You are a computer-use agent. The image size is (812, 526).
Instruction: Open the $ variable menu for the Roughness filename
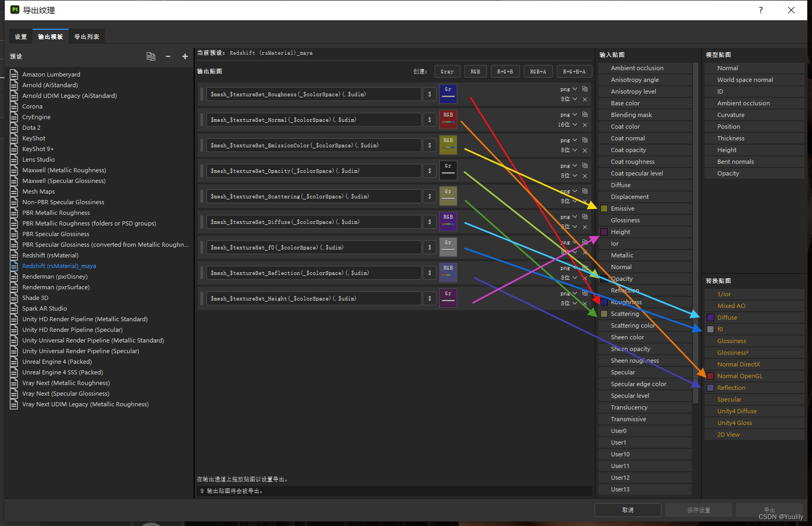tap(430, 94)
